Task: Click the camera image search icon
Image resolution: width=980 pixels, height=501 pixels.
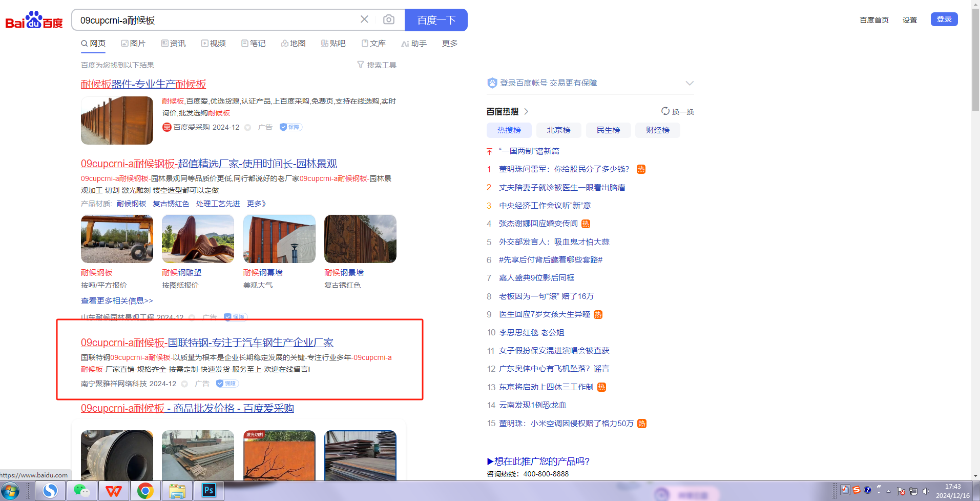Action: (x=389, y=19)
